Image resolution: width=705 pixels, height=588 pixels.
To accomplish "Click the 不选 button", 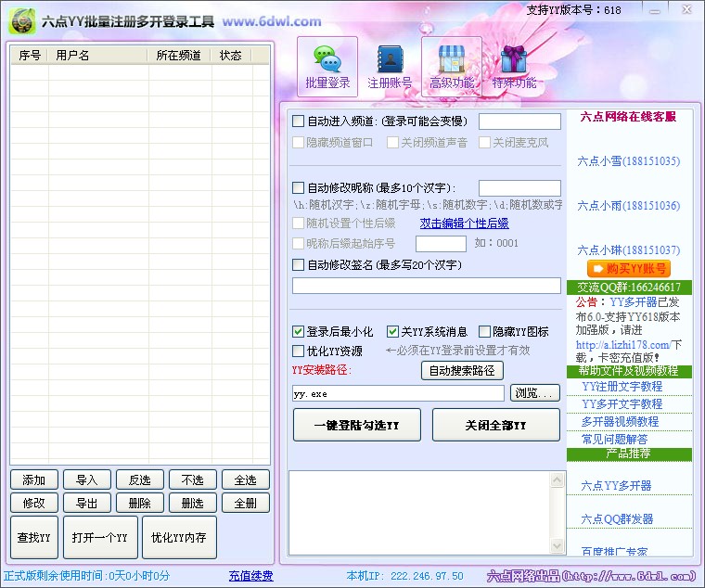I will click(192, 479).
